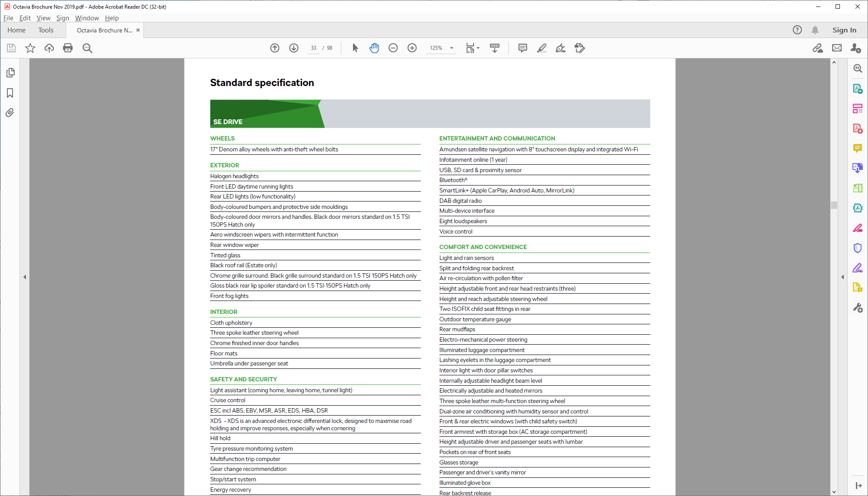Open the zoom level dropdown
This screenshot has width=868, height=496.
(452, 48)
